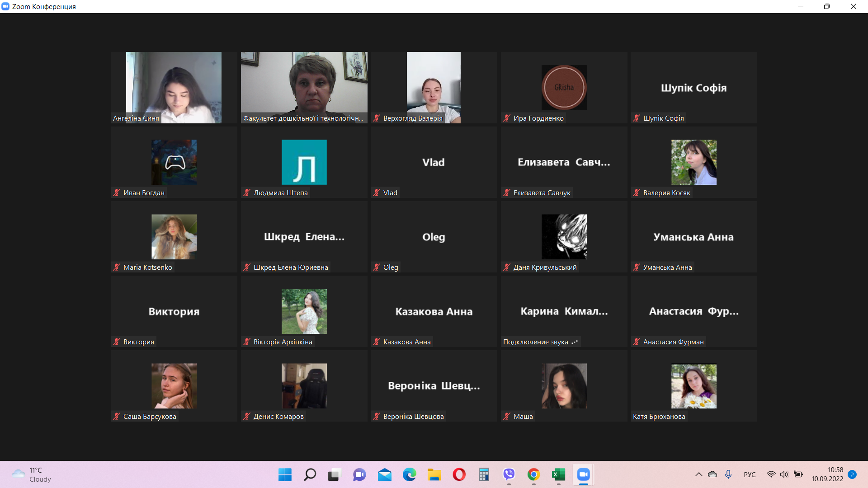Open the taskbar search icon
Image resolution: width=868 pixels, height=488 pixels.
click(310, 474)
